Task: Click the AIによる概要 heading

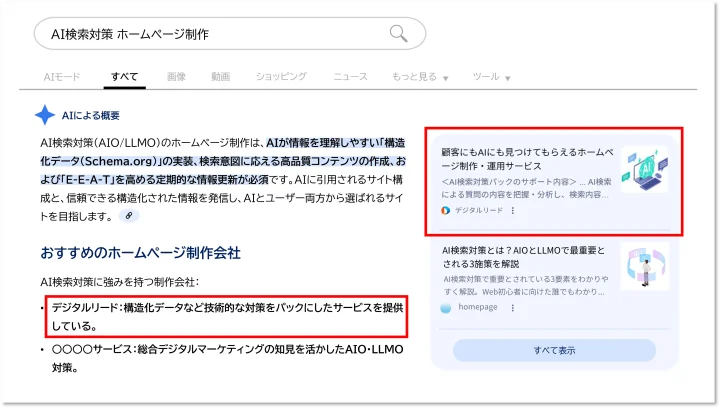Action: (x=90, y=115)
